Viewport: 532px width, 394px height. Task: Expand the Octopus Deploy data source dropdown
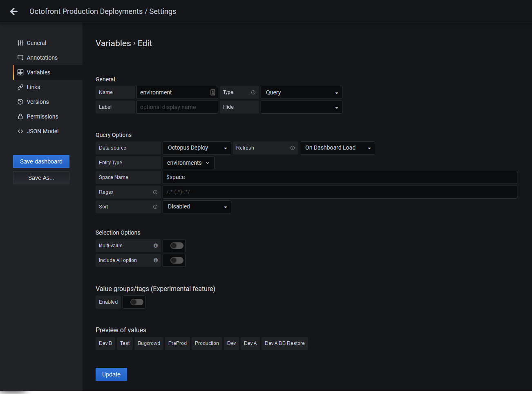197,148
